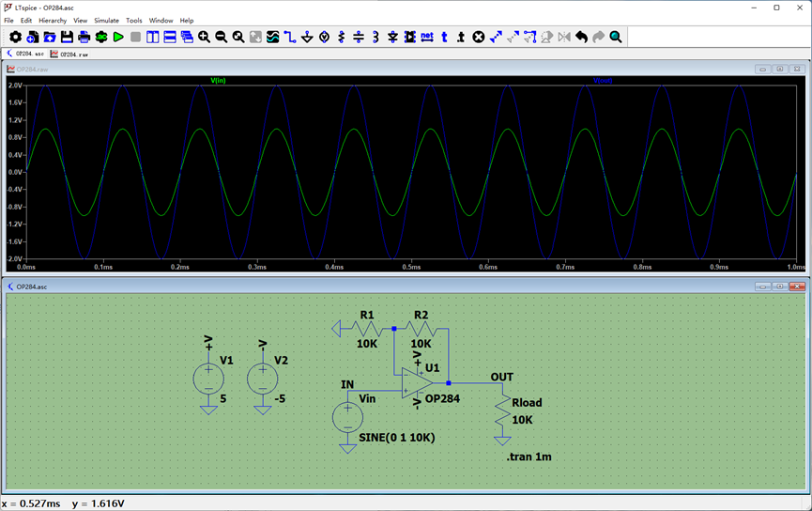The width and height of the screenshot is (812, 511).
Task: Open the Help menu
Action: (x=187, y=21)
